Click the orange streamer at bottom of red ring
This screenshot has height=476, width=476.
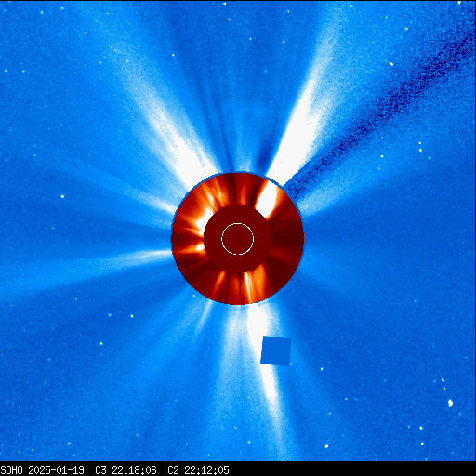tap(247, 286)
